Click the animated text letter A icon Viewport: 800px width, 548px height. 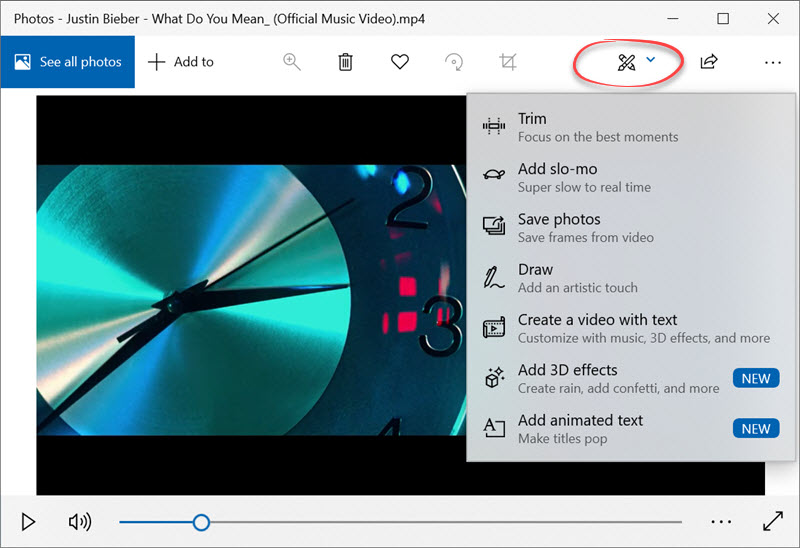[x=494, y=428]
